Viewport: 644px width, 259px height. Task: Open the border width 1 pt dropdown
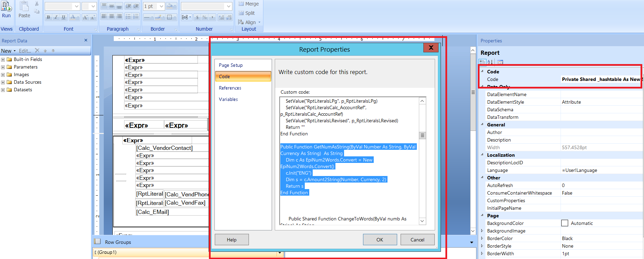coord(161,6)
